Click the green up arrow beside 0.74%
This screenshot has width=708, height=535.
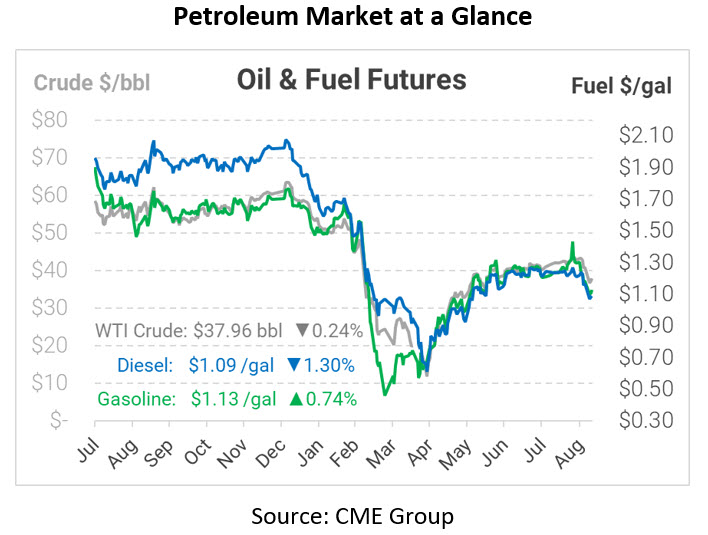tap(296, 399)
